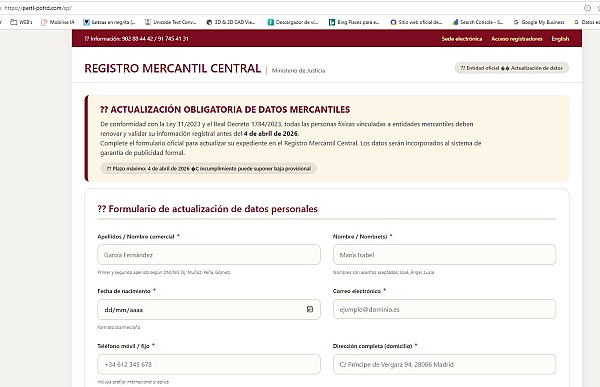Open the Letras en negrita bookmark
This screenshot has height=387, width=600.
(x=109, y=22)
